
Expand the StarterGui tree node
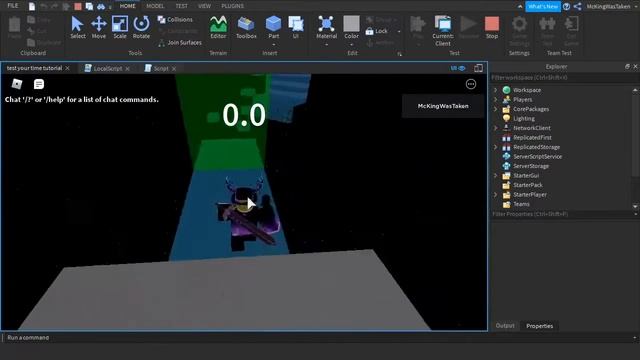point(496,176)
